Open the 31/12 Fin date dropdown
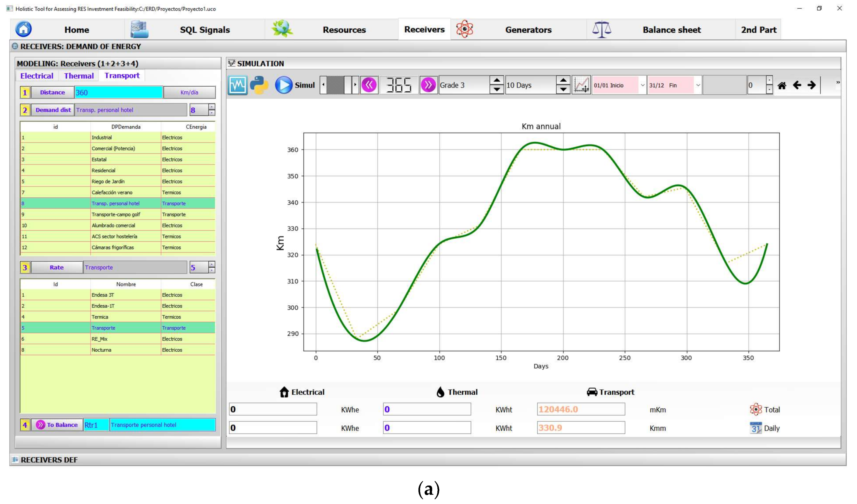This screenshot has width=857, height=504. 698,85
